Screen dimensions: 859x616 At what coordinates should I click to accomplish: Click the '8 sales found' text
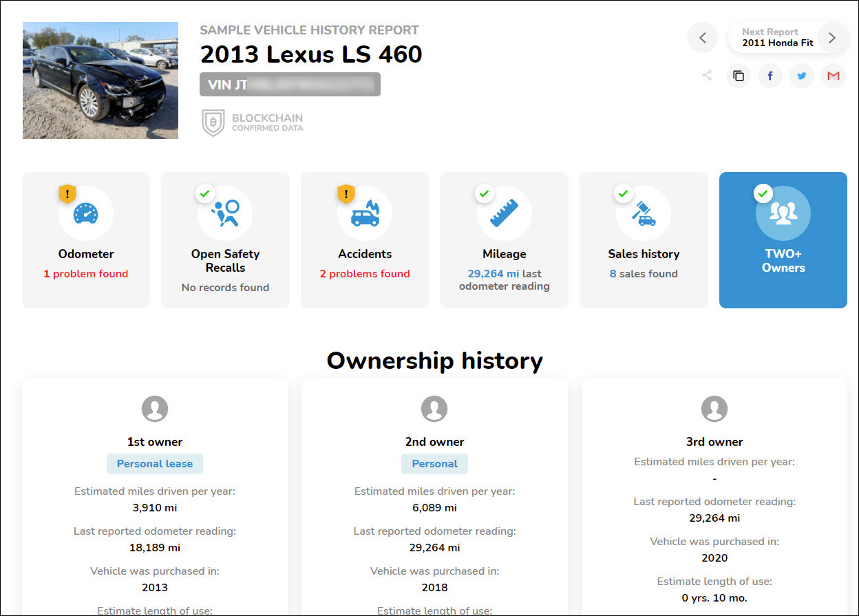(x=644, y=274)
